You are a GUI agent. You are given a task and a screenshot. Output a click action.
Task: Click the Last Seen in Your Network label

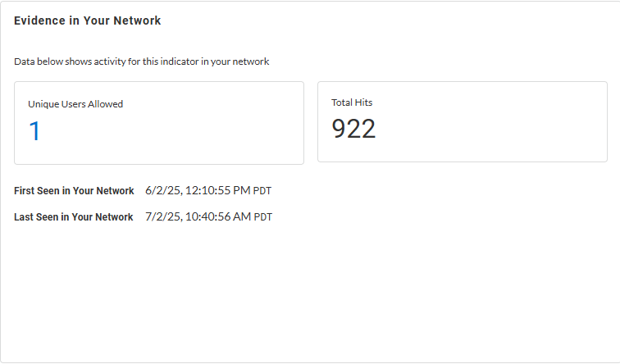click(74, 217)
